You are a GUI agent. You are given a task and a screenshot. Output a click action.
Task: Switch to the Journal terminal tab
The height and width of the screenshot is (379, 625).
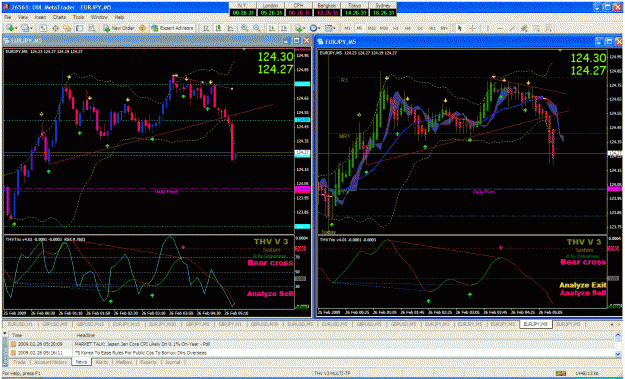[173, 362]
